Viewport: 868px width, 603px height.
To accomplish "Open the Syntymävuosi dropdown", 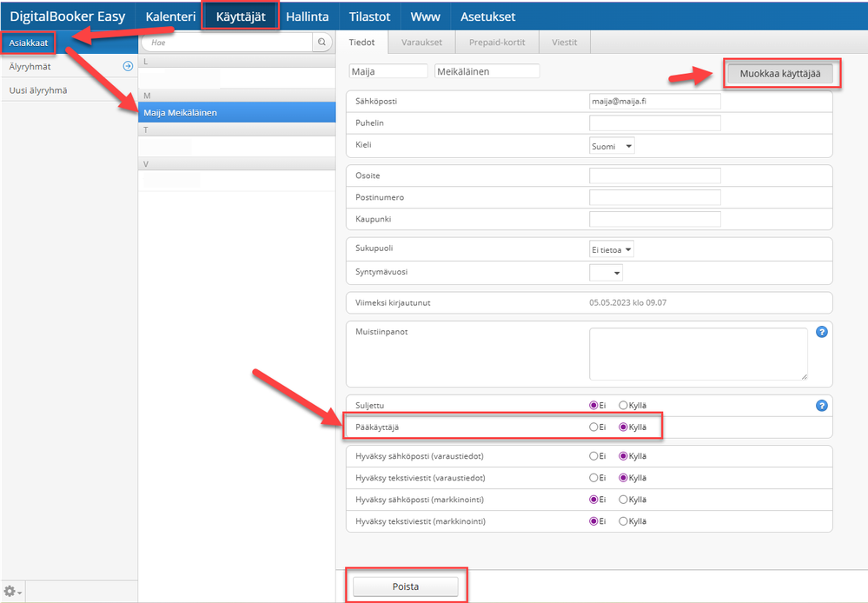I will [606, 273].
